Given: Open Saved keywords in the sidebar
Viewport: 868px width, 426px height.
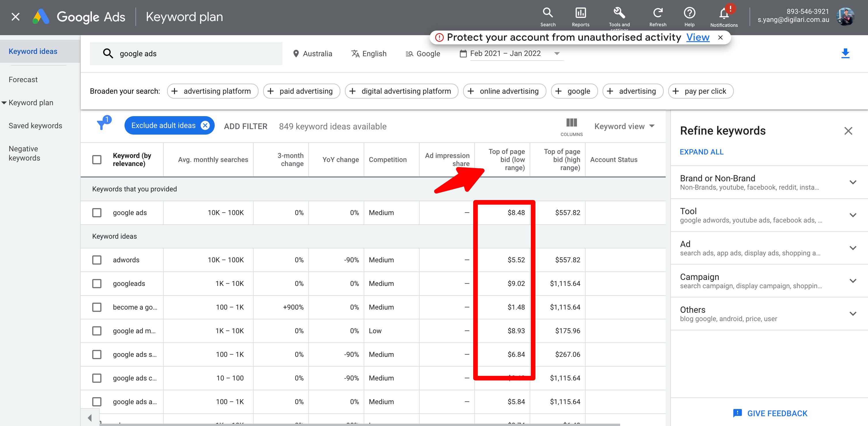Looking at the screenshot, I should (35, 126).
